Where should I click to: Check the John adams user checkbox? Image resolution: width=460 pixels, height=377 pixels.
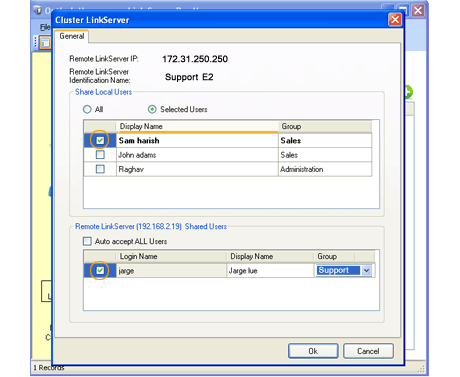[x=100, y=155]
